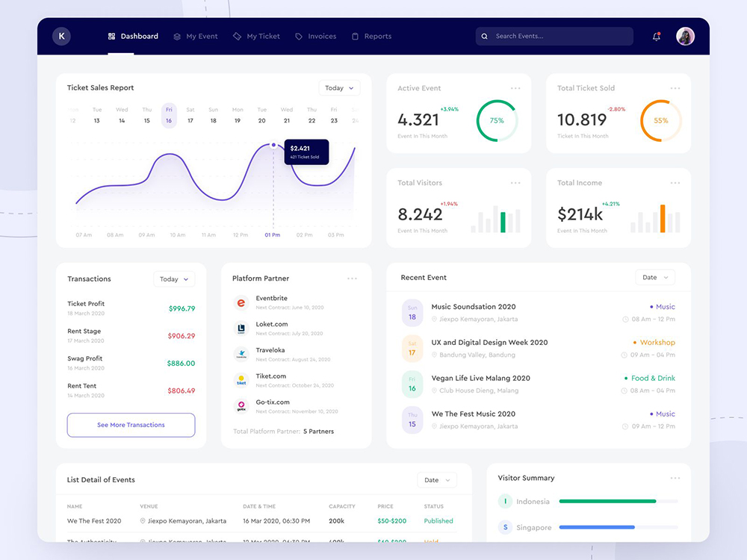Viewport: 747px width, 560px height.
Task: Click the Rent Stage amount $906.29
Action: coord(182,336)
